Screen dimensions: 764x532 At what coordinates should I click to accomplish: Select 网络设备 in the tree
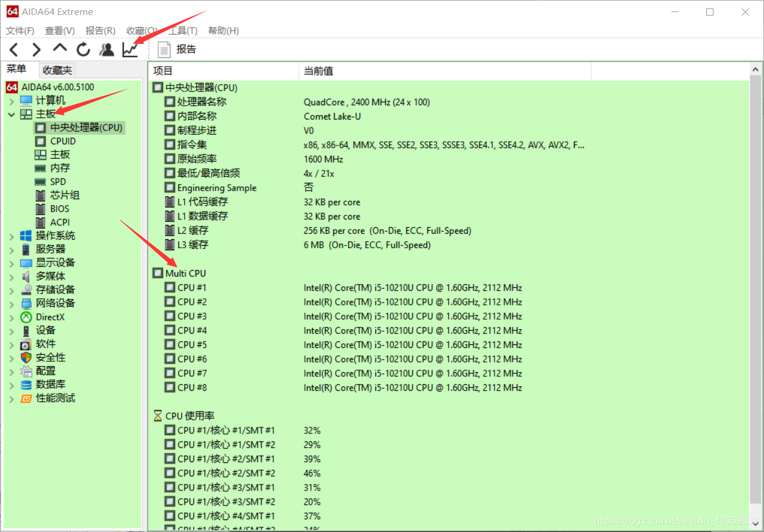55,303
